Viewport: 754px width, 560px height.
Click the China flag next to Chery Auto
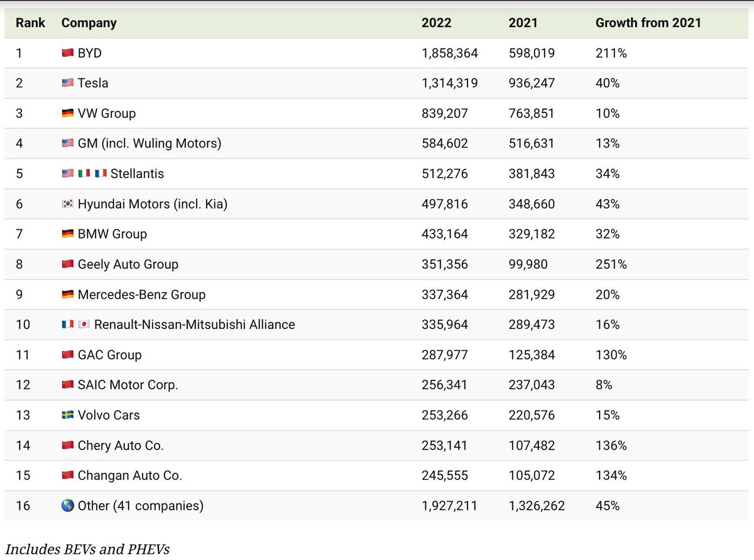pos(68,445)
